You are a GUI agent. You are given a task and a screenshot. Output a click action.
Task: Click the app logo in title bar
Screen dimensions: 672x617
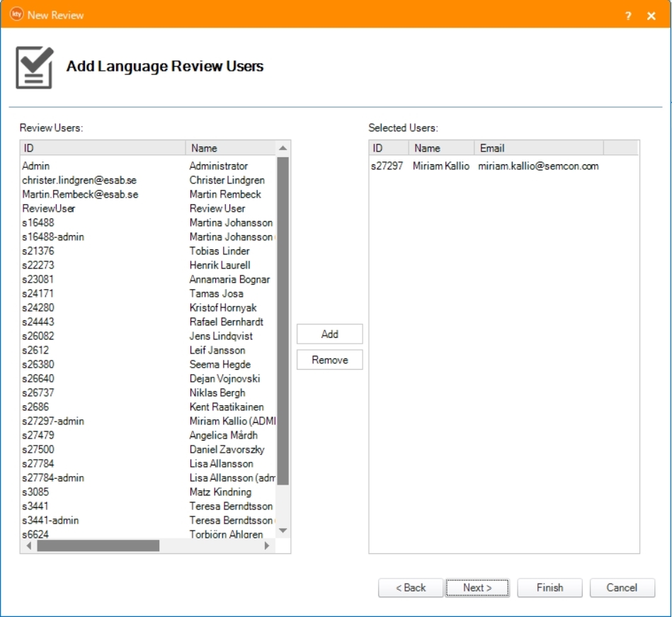(x=17, y=15)
